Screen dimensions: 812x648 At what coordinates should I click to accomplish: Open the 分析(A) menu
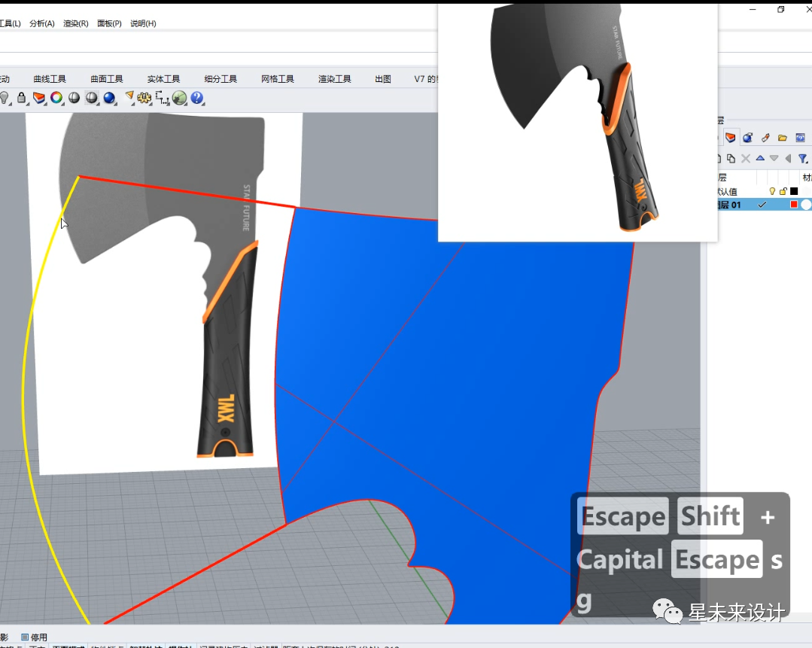pos(42,23)
